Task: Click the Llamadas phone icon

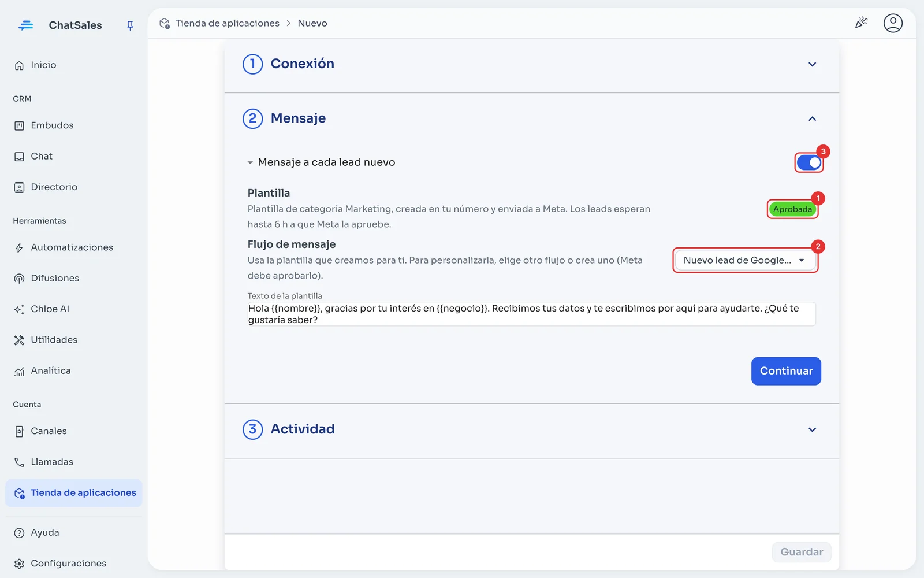Action: point(19,462)
